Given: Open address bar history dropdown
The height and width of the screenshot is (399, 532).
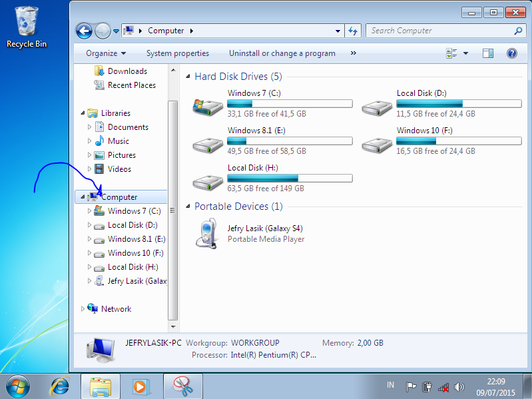Looking at the screenshot, I should tap(338, 31).
